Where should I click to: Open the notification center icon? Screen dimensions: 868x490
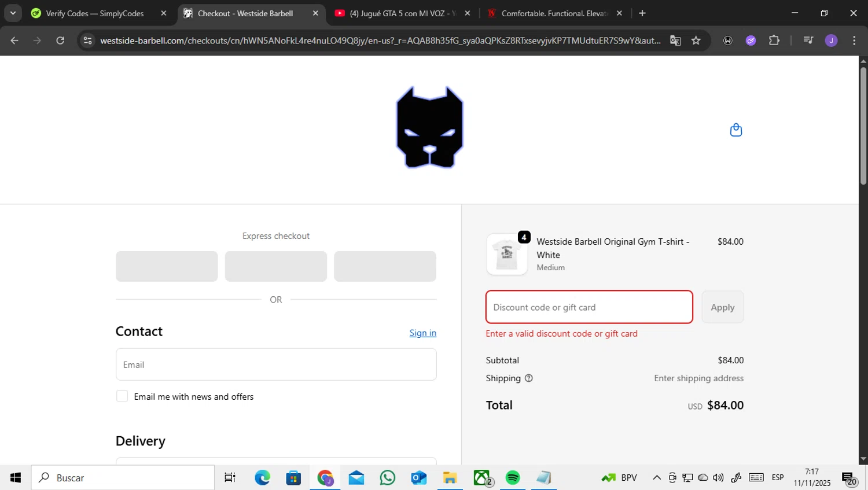point(849,478)
